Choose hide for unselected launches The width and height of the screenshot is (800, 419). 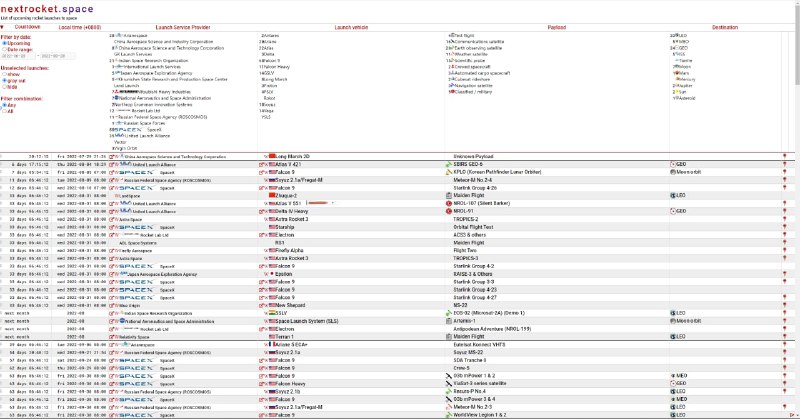(x=5, y=87)
